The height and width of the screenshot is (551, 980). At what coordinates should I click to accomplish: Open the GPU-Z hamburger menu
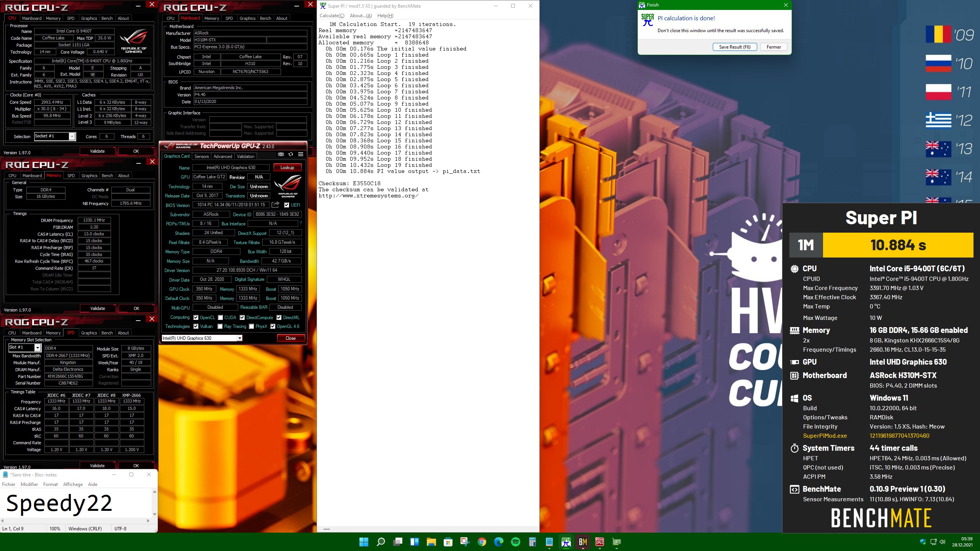pos(301,155)
